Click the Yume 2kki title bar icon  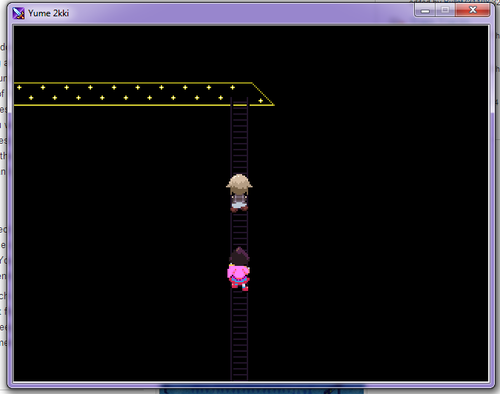point(18,13)
